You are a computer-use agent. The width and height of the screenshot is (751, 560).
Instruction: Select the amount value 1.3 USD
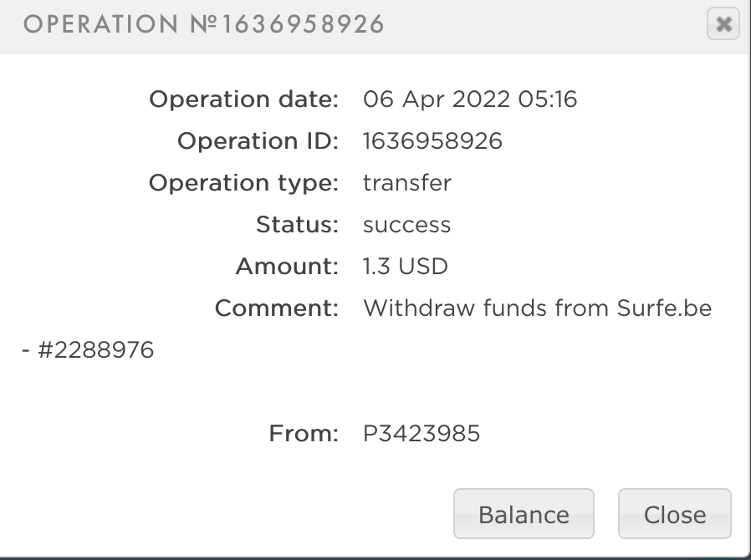(x=406, y=267)
